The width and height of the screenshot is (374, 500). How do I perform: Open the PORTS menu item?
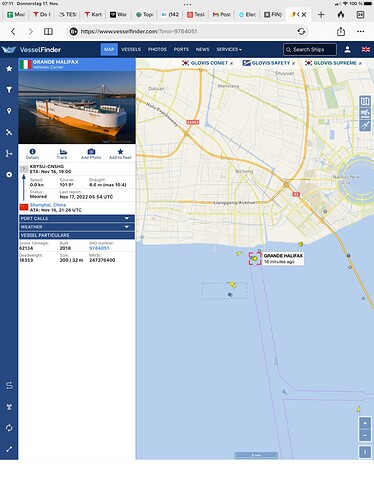click(181, 49)
